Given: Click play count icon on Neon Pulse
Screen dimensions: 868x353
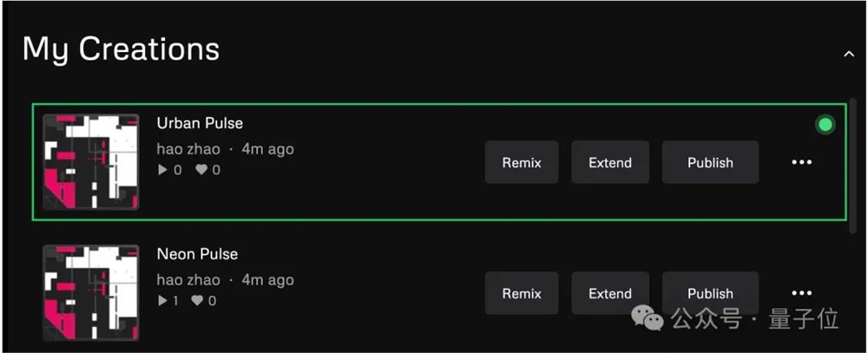Looking at the screenshot, I should tap(162, 301).
